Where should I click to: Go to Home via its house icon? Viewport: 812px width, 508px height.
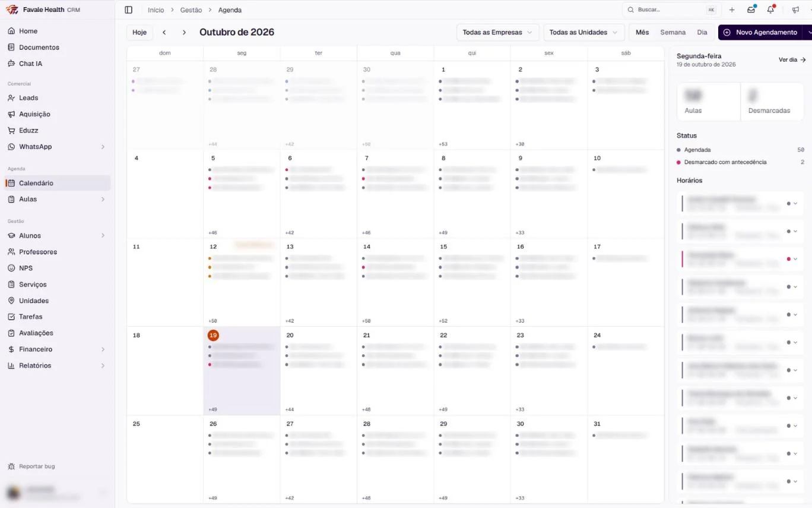pyautogui.click(x=11, y=31)
